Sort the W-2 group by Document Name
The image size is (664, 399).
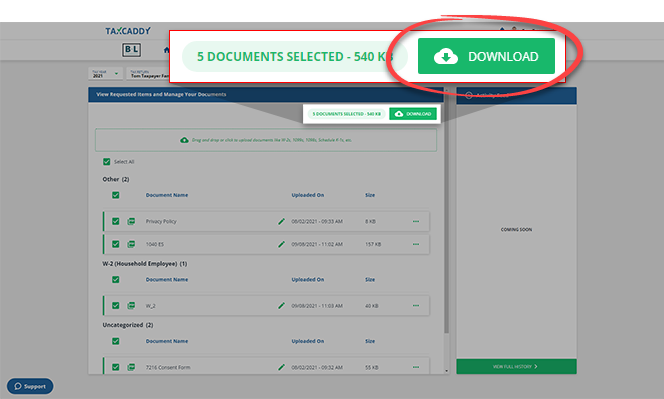click(x=167, y=280)
